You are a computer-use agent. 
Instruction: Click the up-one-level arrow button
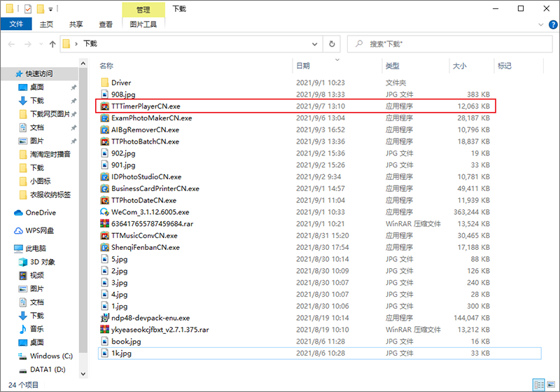coord(51,43)
